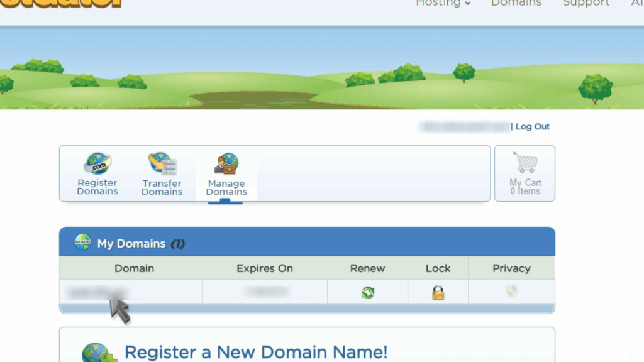Enable renewal via the green Renew arrows

coord(367,292)
